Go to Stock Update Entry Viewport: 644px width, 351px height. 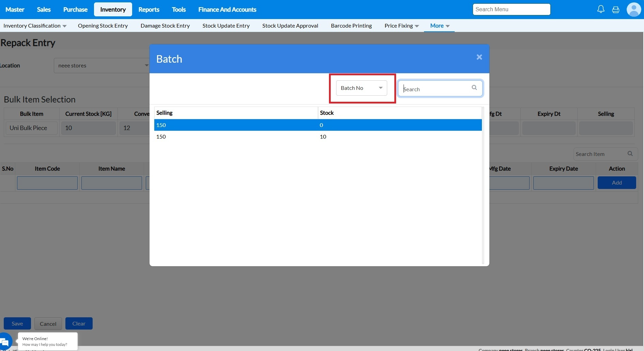point(226,26)
